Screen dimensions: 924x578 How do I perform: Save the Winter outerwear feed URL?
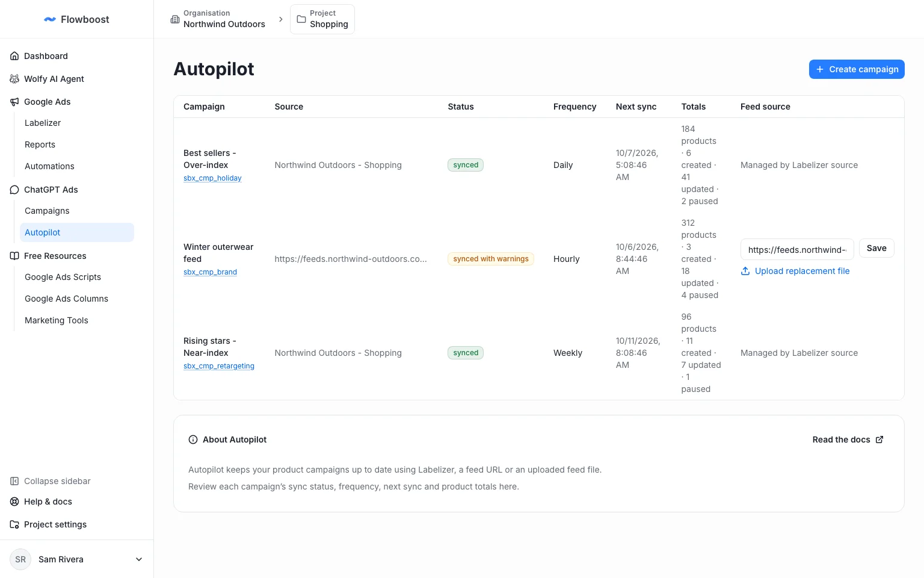(x=876, y=248)
